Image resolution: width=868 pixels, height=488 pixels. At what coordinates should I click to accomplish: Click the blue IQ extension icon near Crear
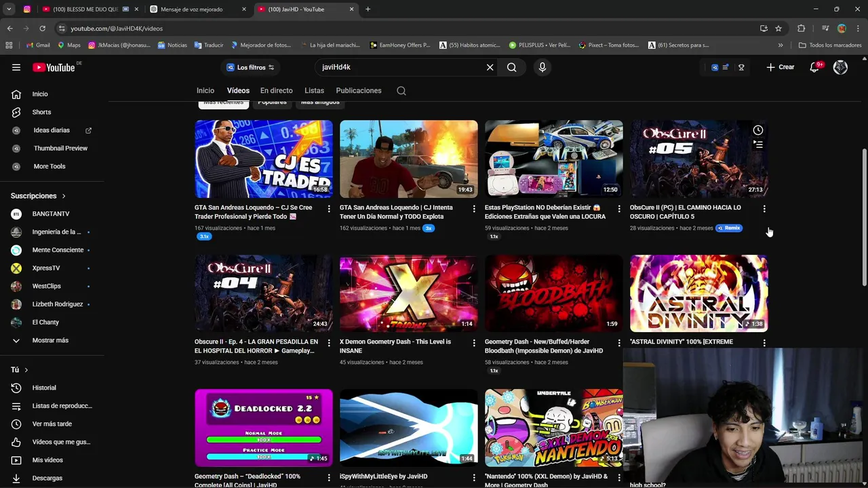(x=714, y=67)
